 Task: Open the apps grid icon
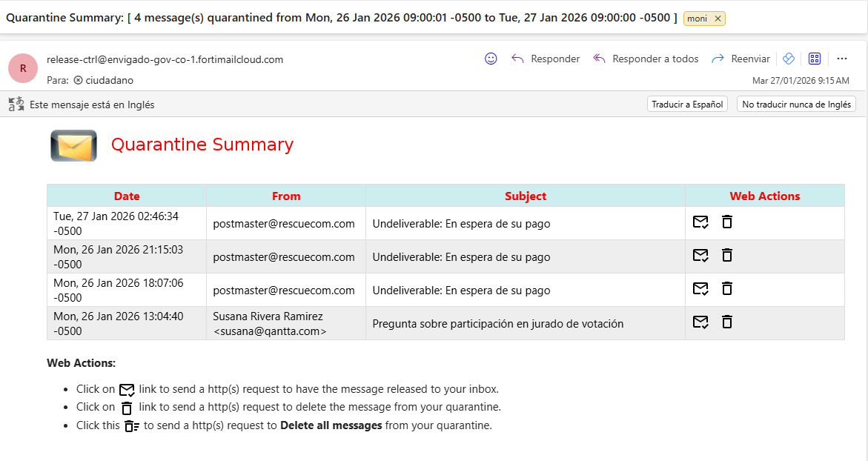pyautogui.click(x=815, y=59)
